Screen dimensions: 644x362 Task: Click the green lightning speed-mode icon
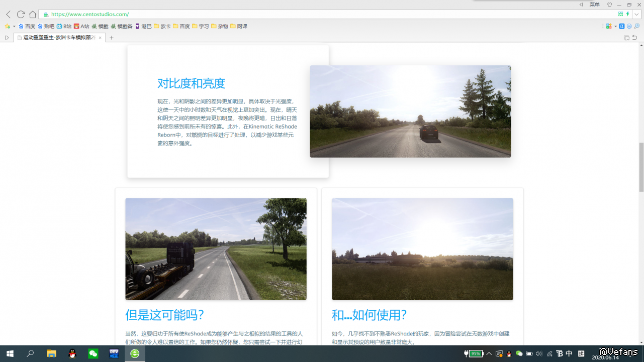pos(627,14)
